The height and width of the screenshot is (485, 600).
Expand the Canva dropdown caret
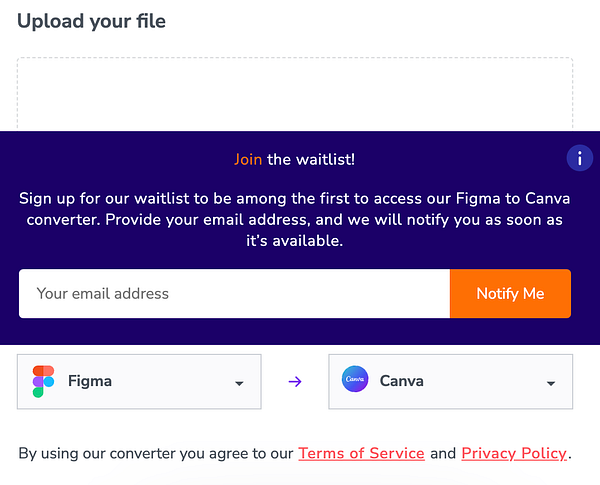click(551, 383)
